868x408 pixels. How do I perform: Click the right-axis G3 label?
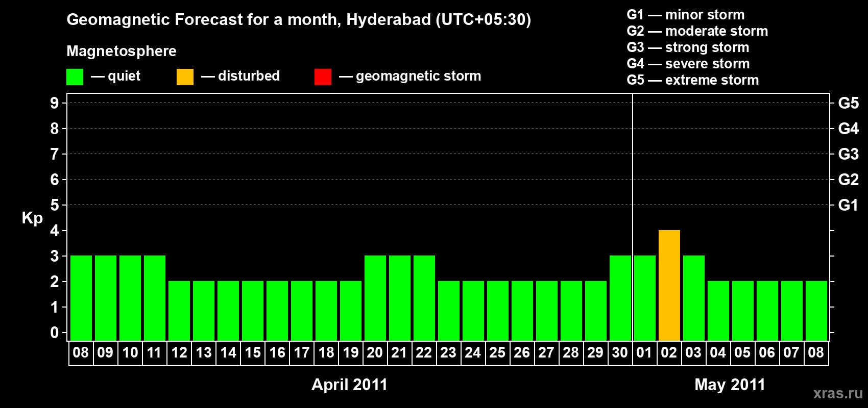(x=849, y=154)
